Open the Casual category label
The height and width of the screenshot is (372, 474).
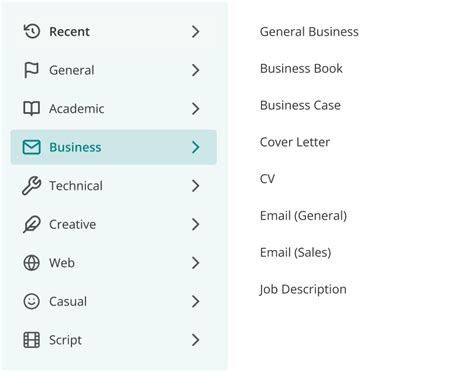(x=68, y=301)
